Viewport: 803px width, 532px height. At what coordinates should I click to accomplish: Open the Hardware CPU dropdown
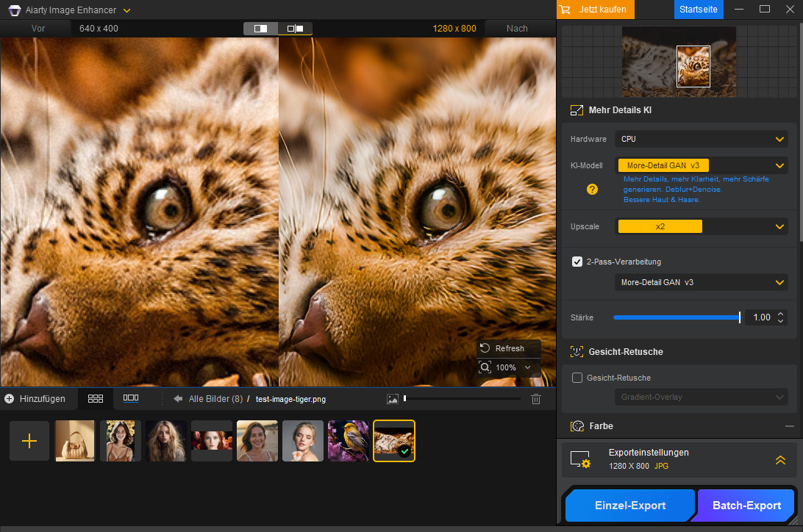point(701,139)
